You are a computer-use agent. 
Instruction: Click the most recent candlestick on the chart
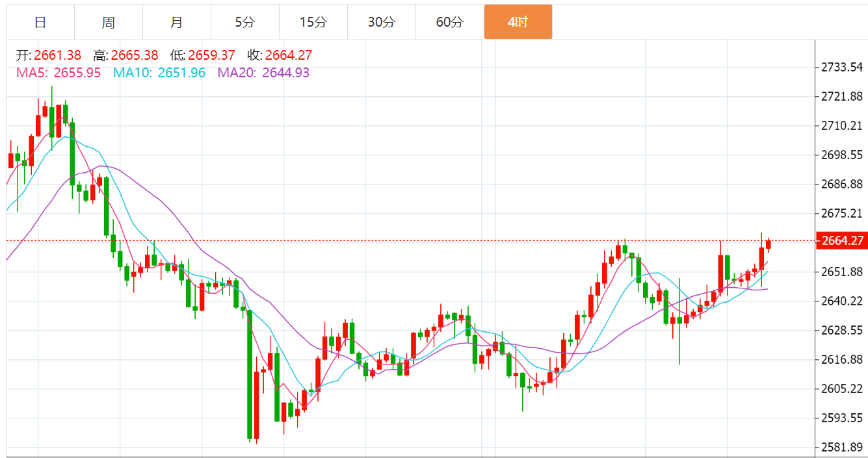click(769, 245)
